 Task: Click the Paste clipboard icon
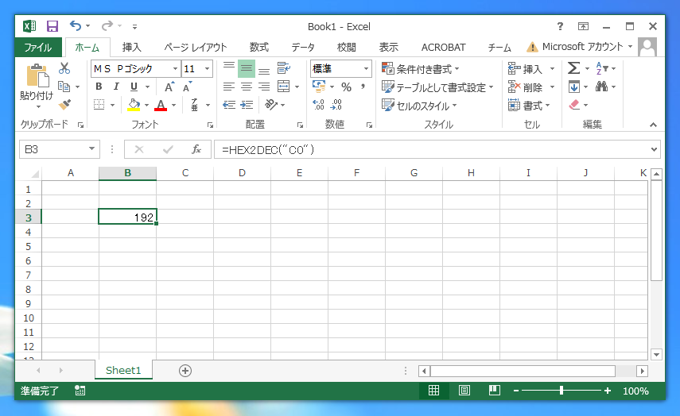point(37,76)
